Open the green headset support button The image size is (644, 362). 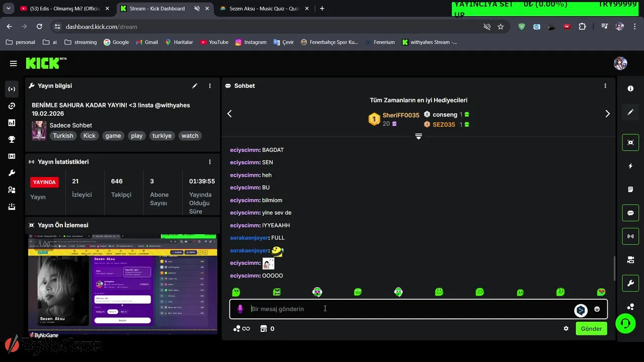point(625,323)
